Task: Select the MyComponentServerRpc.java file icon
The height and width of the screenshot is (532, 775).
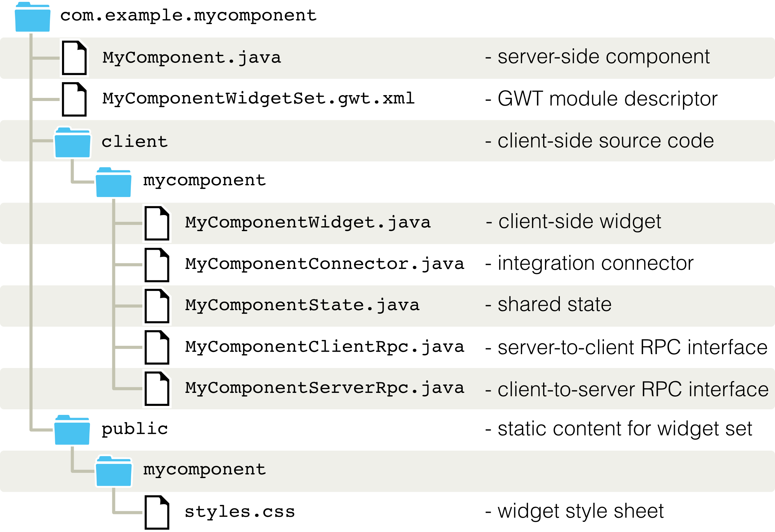Action: [x=157, y=389]
